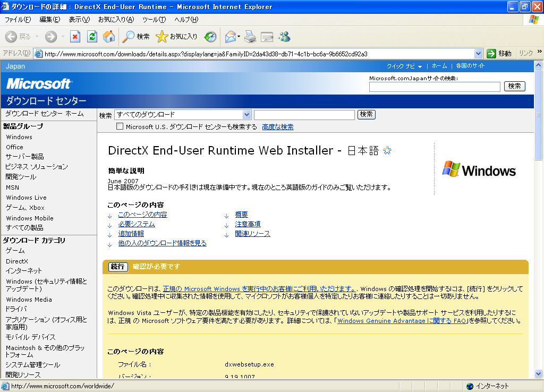The width and height of the screenshot is (544, 392).
Task: Open DirectX in the download category sidebar
Action: pyautogui.click(x=17, y=261)
